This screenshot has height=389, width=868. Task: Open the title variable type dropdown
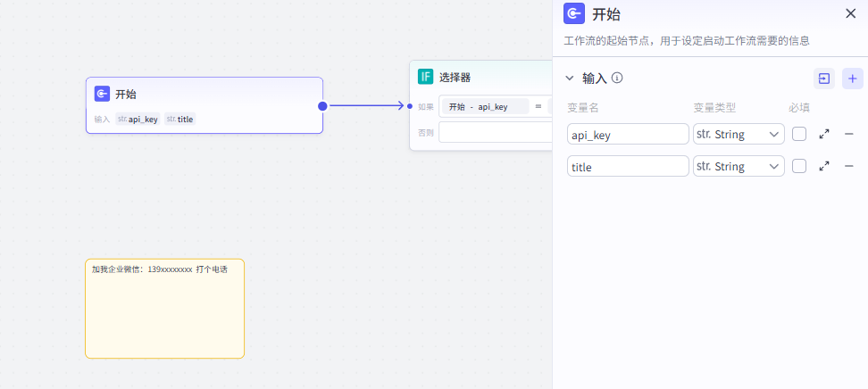739,166
